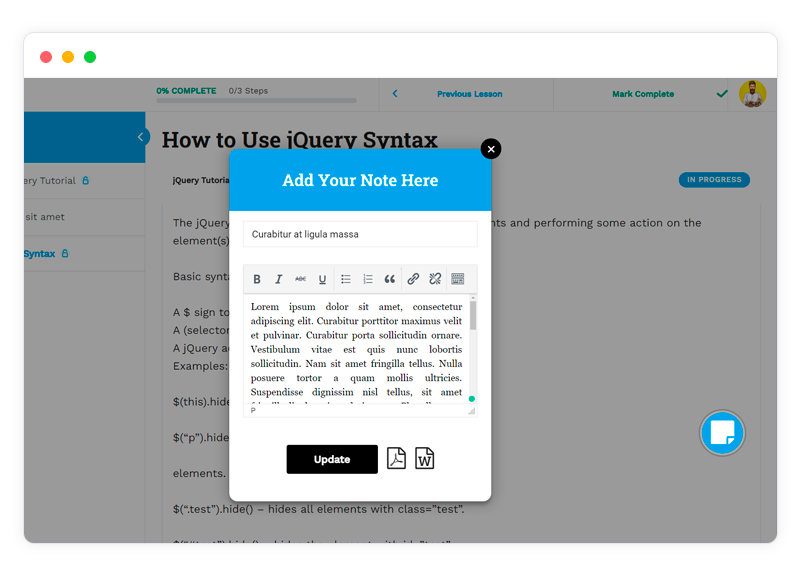This screenshot has height=574, width=800.
Task: Open the user profile avatar
Action: tap(753, 94)
